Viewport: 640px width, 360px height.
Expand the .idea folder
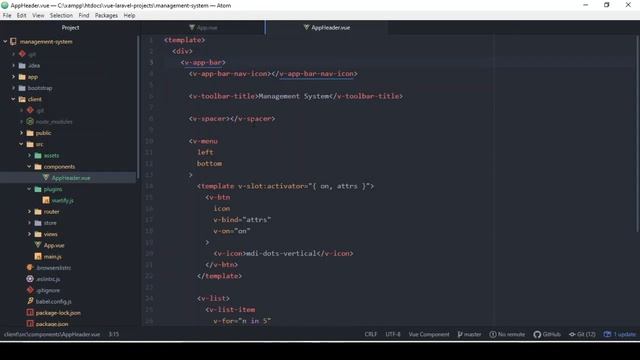point(13,65)
